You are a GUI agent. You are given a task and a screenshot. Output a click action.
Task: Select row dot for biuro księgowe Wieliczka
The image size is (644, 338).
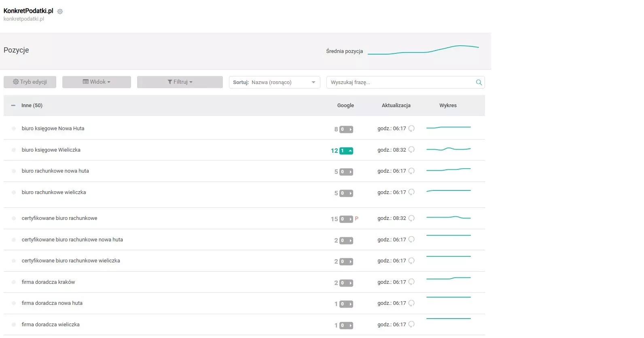pyautogui.click(x=14, y=150)
